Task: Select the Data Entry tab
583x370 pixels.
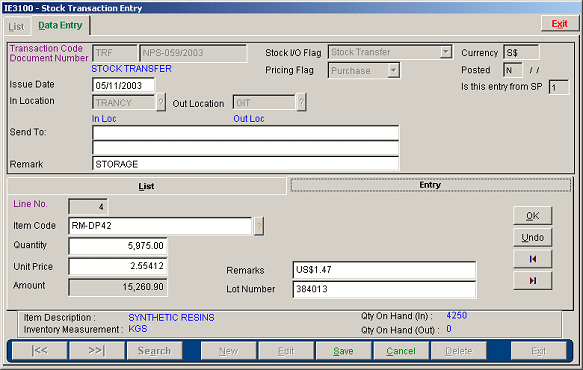Action: (x=60, y=25)
